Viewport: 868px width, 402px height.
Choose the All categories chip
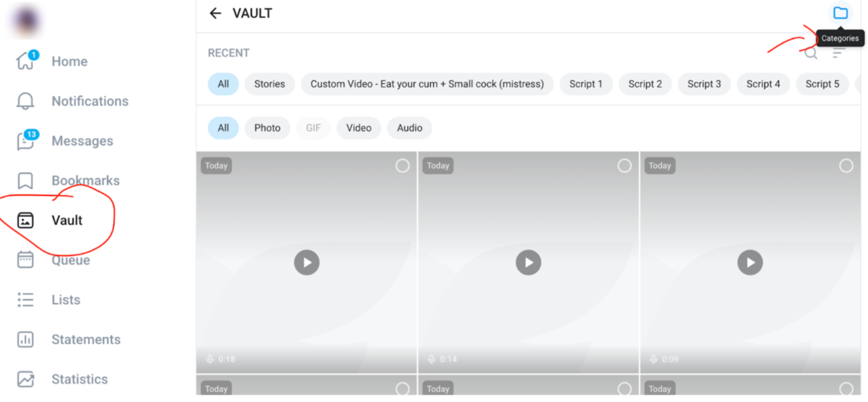pyautogui.click(x=223, y=84)
